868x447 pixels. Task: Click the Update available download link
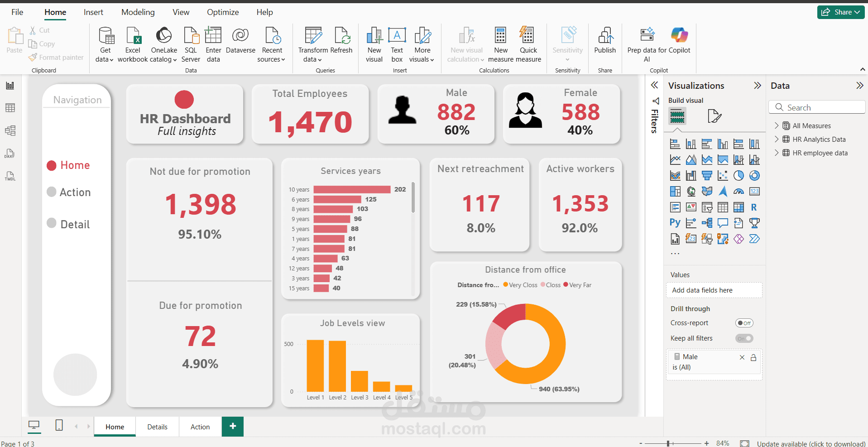[x=810, y=443]
